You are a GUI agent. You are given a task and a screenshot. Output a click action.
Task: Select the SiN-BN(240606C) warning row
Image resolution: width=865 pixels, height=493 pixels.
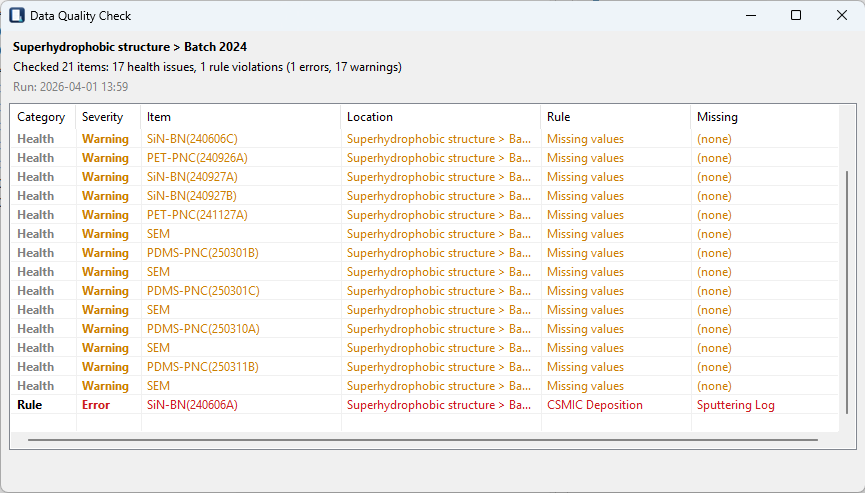(192, 139)
